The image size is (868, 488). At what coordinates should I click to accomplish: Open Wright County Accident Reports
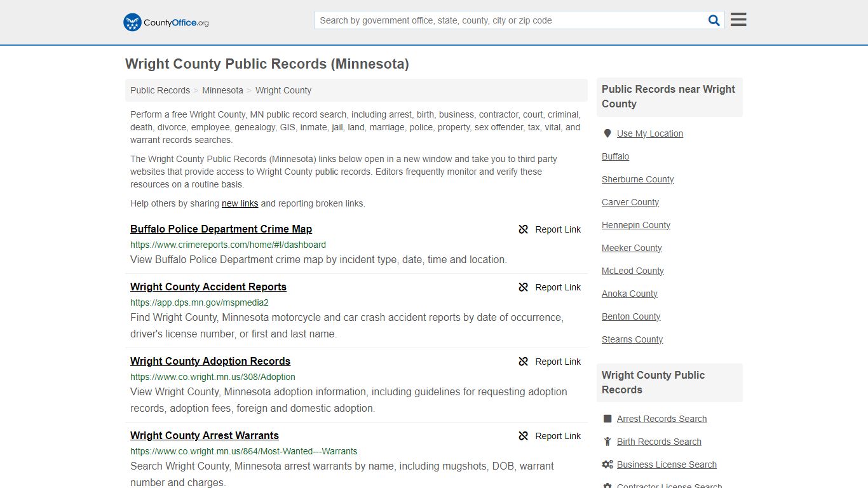click(x=208, y=287)
